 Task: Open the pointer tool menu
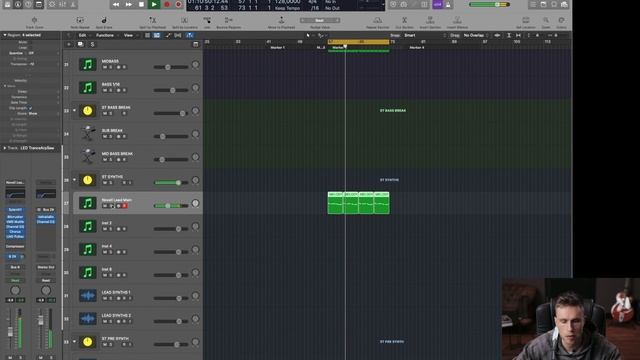pos(309,36)
